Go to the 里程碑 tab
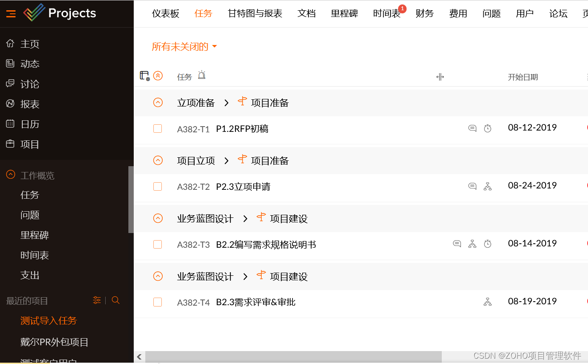The width and height of the screenshot is (588, 364). coord(345,13)
